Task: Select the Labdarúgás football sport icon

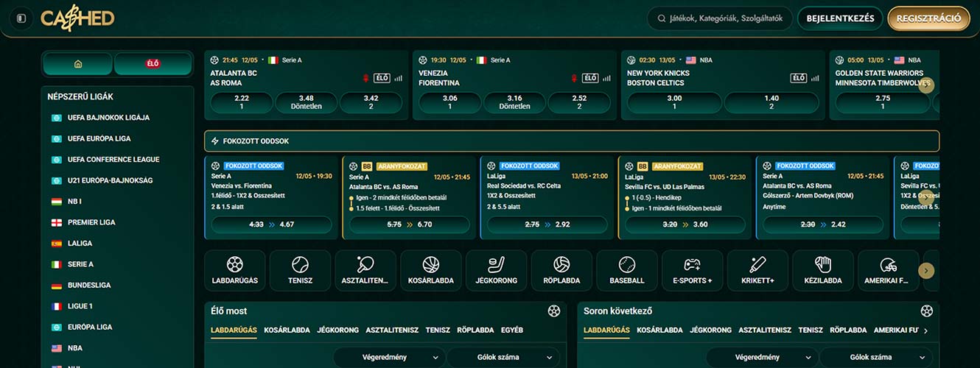Action: [234, 271]
